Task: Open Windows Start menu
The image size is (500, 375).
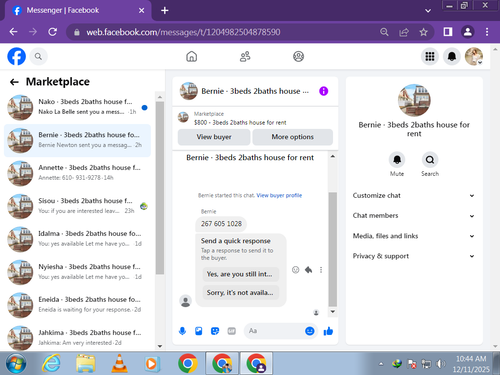Action: tap(16, 363)
